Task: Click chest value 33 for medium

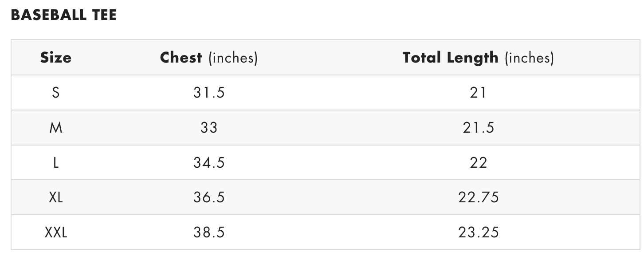Action: coord(209,128)
